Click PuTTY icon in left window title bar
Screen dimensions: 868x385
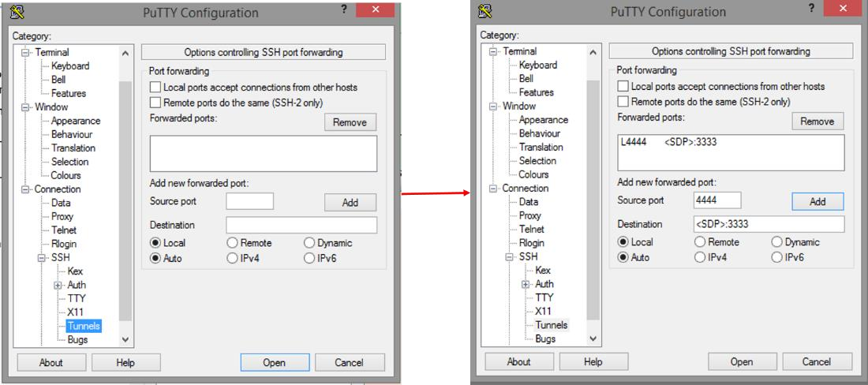click(17, 11)
